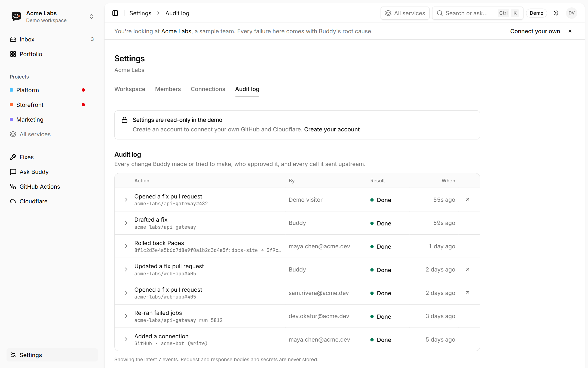Focus the Search or ask field
This screenshot has height=368, width=588.
[x=477, y=13]
